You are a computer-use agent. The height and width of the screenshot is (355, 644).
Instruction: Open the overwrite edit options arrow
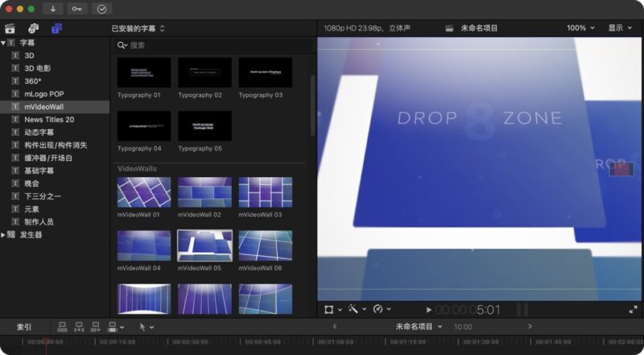coord(122,328)
